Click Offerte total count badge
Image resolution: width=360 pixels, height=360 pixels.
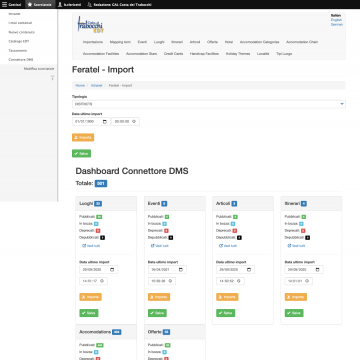[x=167, y=332]
